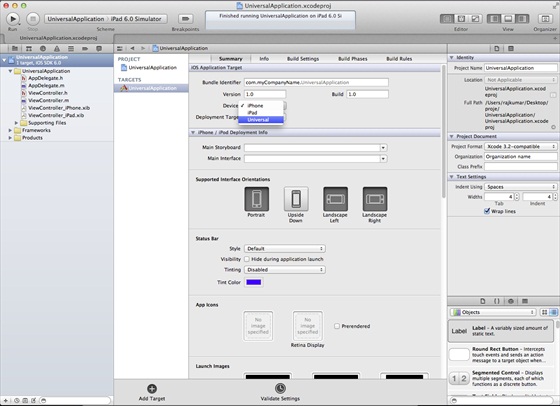Show Code Snippet library icon
This screenshot has height=406, width=560.
pos(497,301)
